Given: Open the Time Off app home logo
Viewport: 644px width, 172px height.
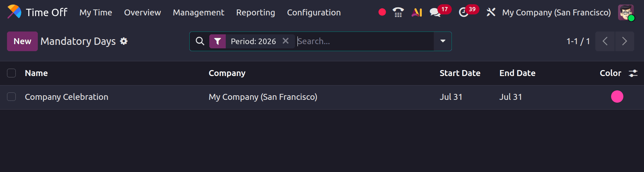Looking at the screenshot, I should 14,12.
